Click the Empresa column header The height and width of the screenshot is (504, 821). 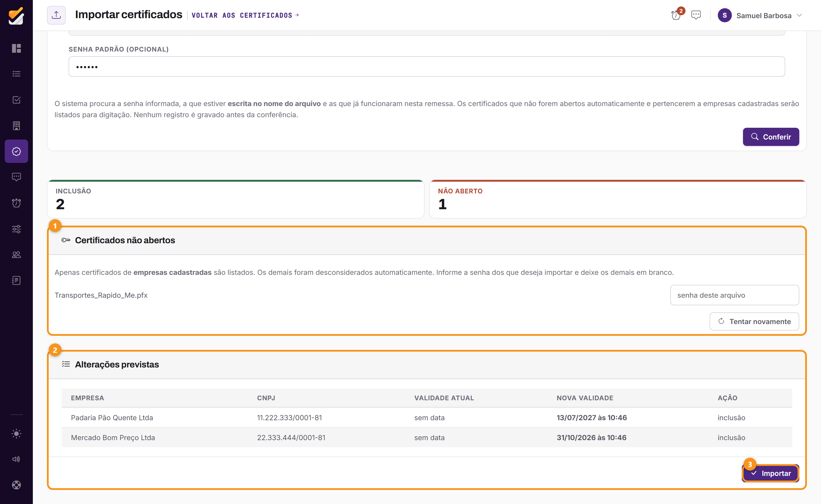(87, 398)
